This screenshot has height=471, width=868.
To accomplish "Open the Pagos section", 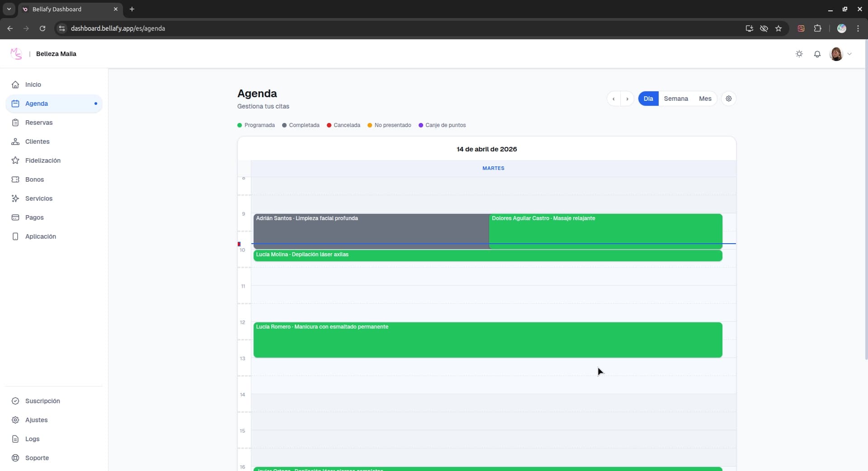I will click(x=34, y=217).
